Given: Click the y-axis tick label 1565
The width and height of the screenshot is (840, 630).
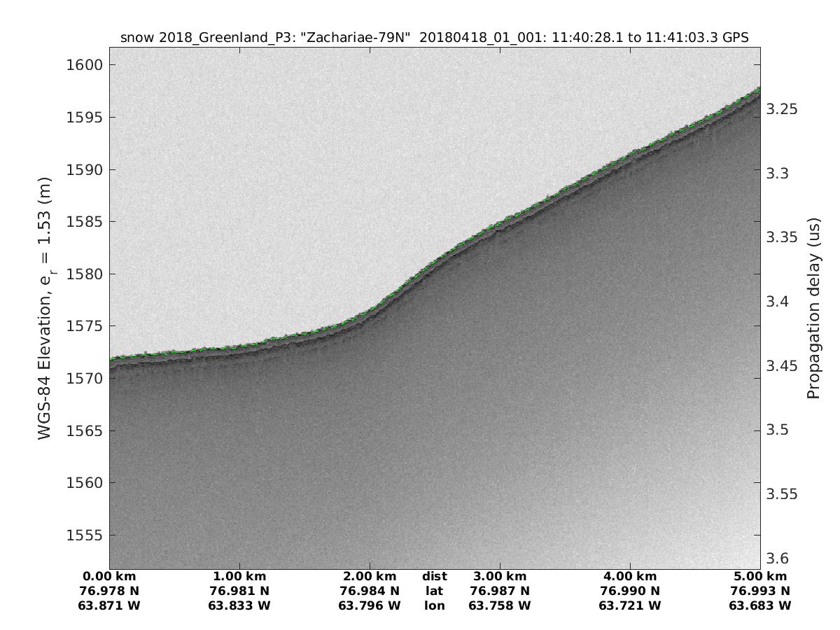Looking at the screenshot, I should 83,431.
